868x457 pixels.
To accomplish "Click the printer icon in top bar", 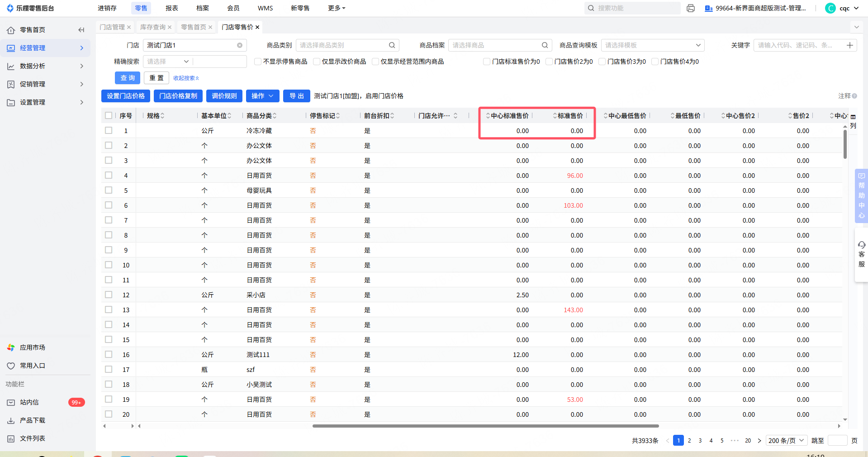I will [690, 8].
